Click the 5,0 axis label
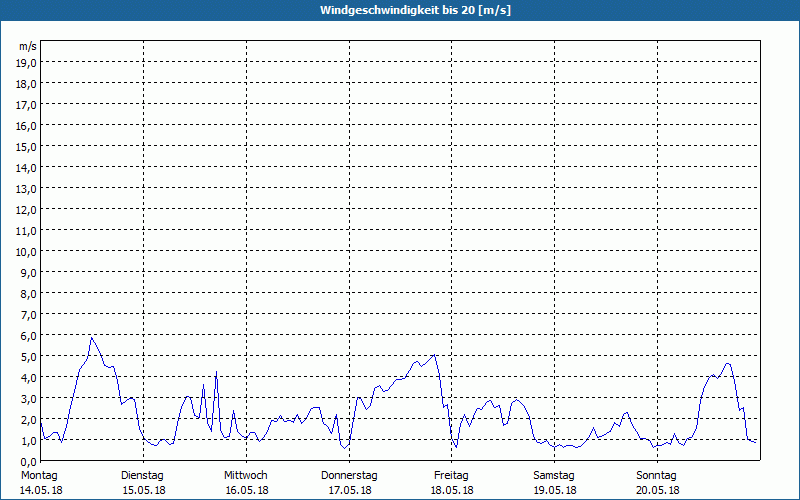Screen dimensions: 800x500 point(29,357)
